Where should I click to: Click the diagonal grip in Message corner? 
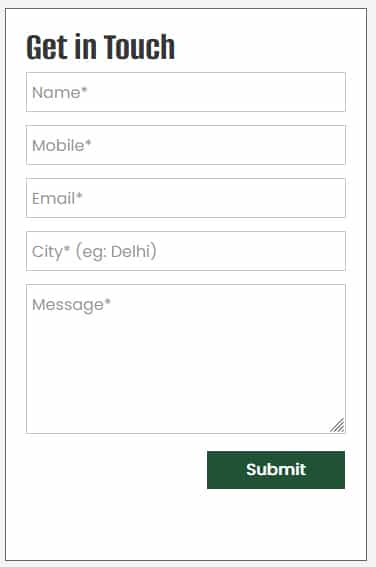click(337, 425)
